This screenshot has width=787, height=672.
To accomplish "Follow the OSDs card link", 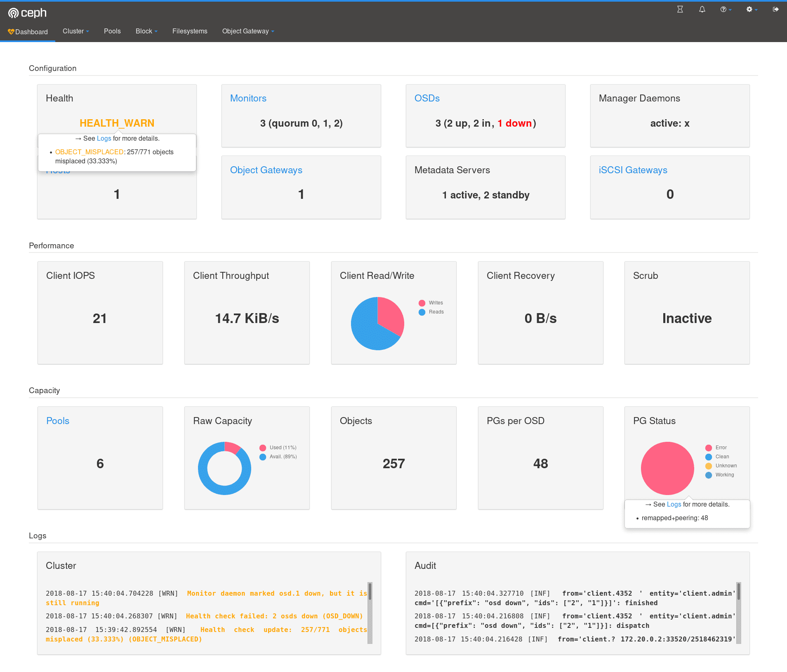I will 427,98.
